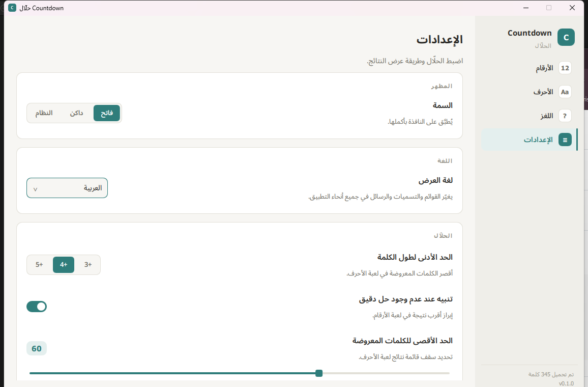Viewport: 588px width, 387px height.
Task: Click the الإعدادات list icon in sidebar
Action: (565, 140)
